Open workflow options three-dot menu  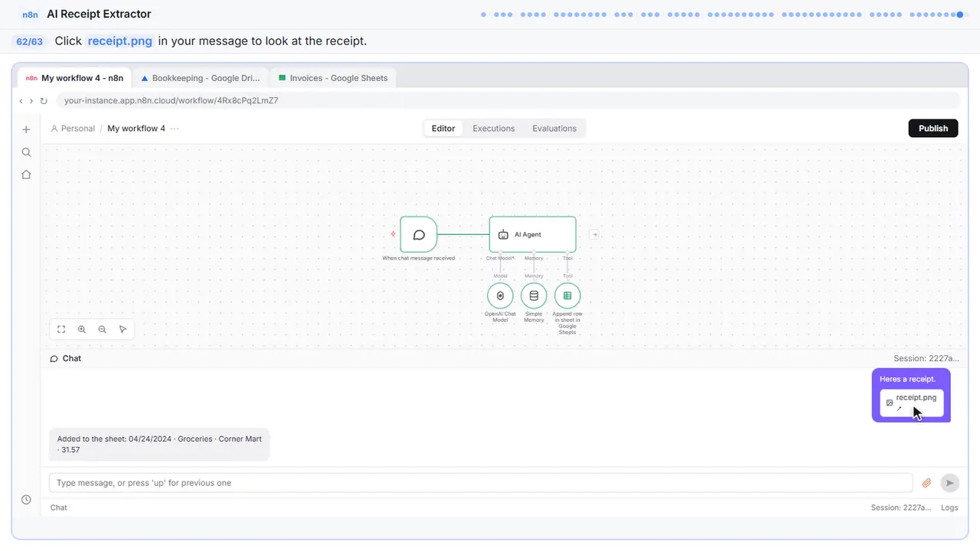pyautogui.click(x=175, y=129)
